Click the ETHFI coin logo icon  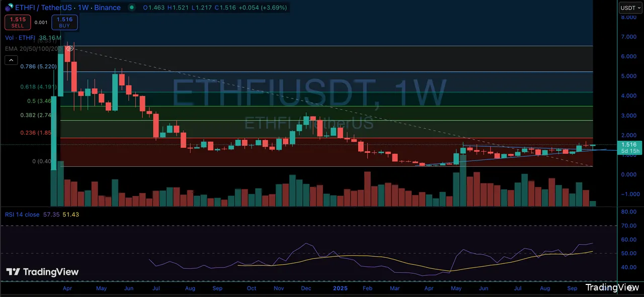pyautogui.click(x=9, y=8)
